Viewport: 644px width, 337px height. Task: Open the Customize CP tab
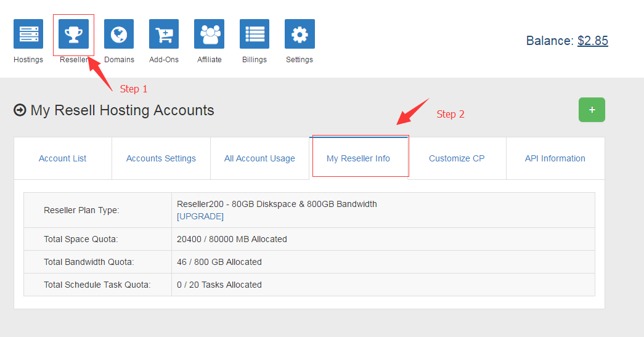[x=457, y=158]
